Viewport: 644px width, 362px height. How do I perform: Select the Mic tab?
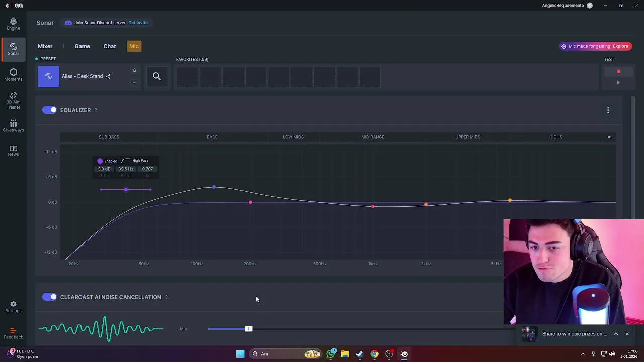(134, 46)
